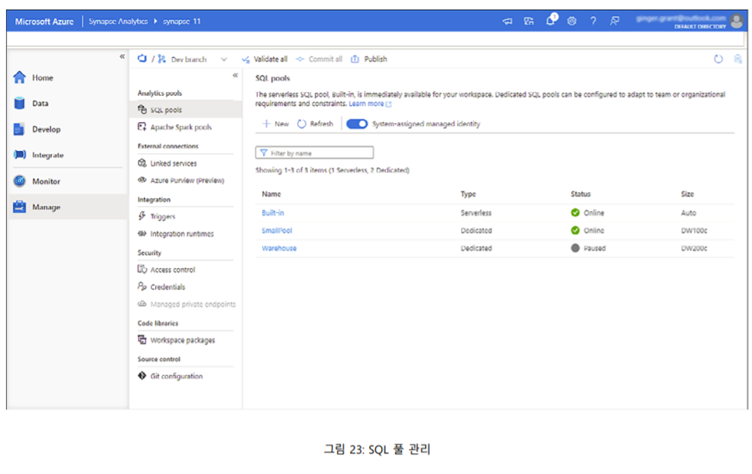Sort by the Size column header
752x474 pixels.
tap(687, 194)
